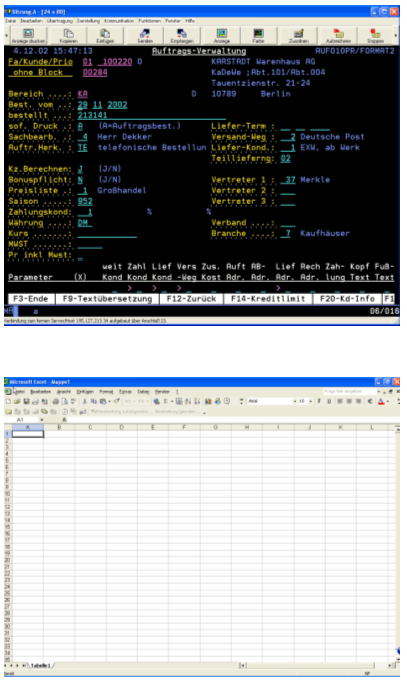
Task: Select the Tabelle1 sheet tab
Action: click(40, 666)
